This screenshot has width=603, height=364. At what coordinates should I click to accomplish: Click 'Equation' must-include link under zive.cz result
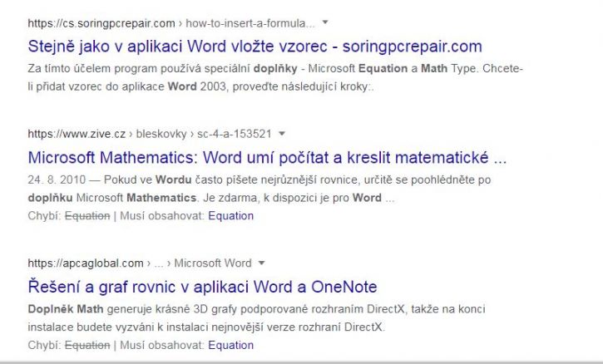[230, 215]
